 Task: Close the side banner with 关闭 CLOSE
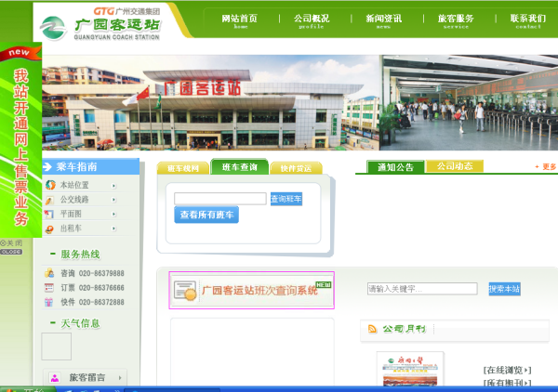point(11,247)
